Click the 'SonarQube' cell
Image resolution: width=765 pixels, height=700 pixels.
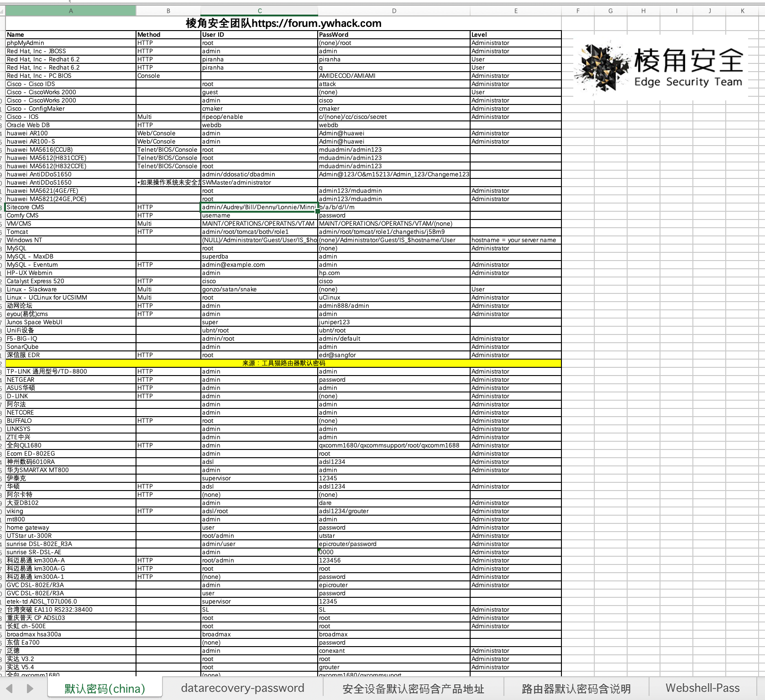tap(71, 347)
